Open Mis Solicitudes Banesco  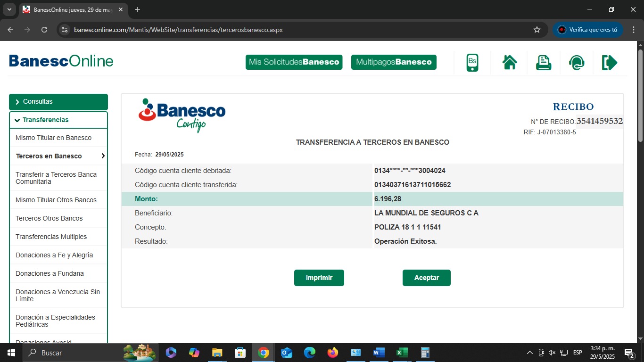[x=294, y=62]
